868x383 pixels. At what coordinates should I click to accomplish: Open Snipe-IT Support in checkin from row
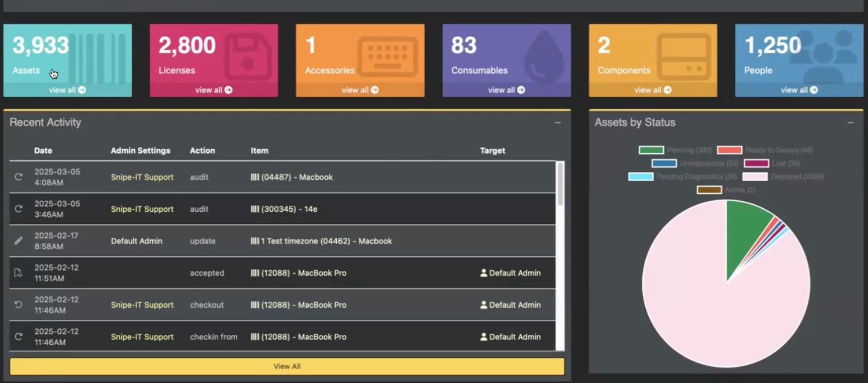click(x=142, y=336)
